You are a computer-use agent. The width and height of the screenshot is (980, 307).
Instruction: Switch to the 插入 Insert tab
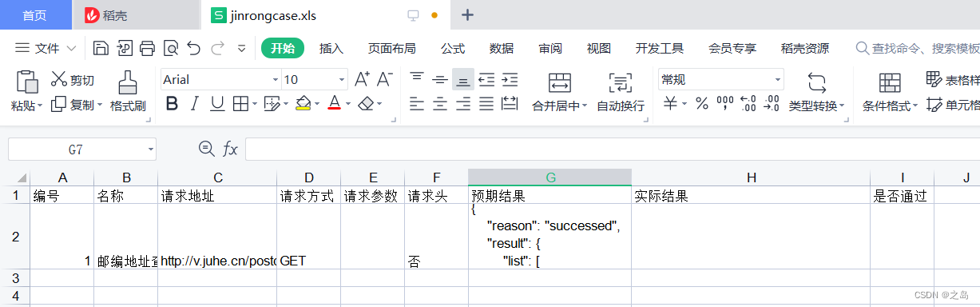tap(331, 49)
